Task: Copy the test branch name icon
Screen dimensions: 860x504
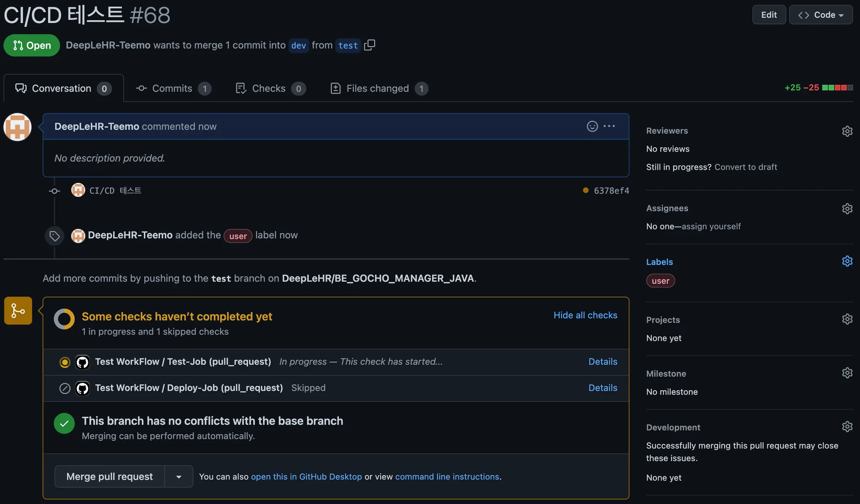Action: coord(370,45)
